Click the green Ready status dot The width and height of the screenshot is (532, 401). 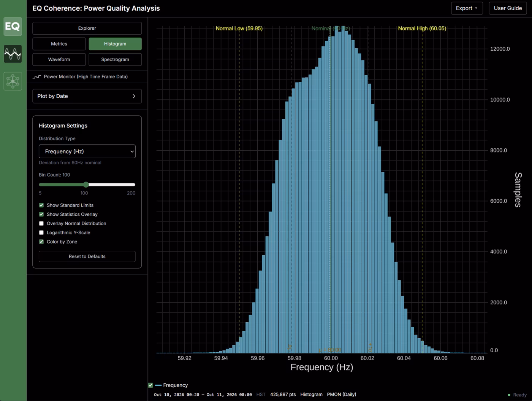(x=509, y=395)
